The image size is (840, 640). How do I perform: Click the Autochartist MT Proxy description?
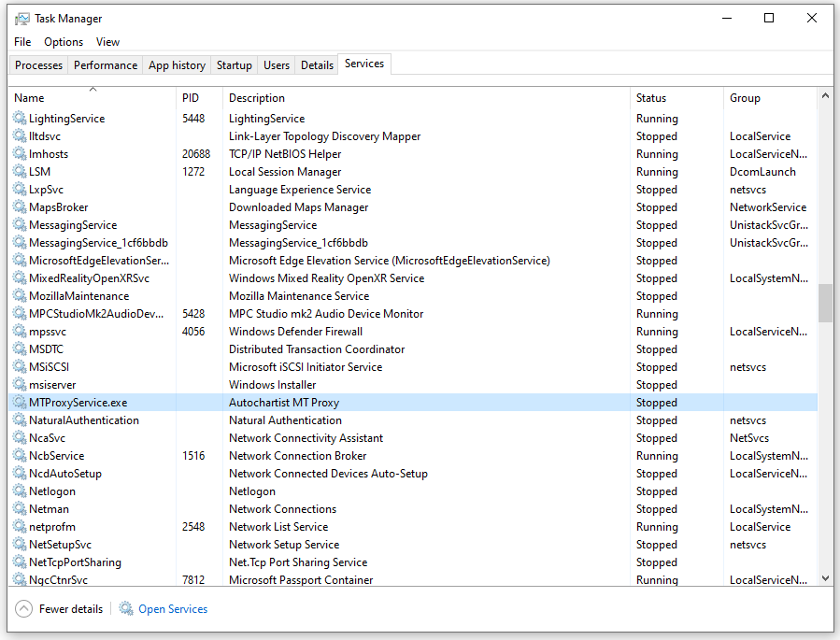coord(284,402)
